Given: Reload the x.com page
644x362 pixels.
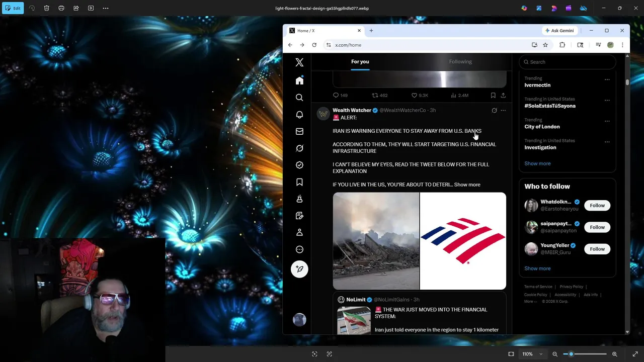Looking at the screenshot, I should point(314,45).
